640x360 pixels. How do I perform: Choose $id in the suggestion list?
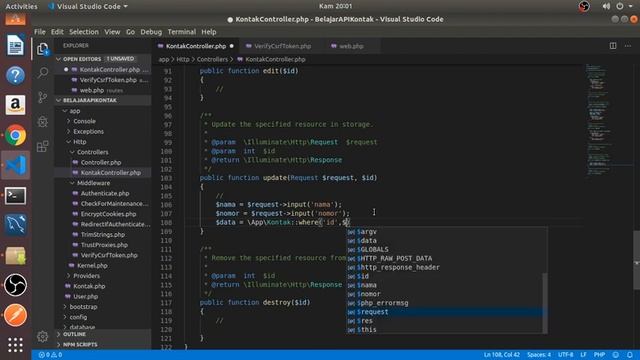tap(444, 276)
